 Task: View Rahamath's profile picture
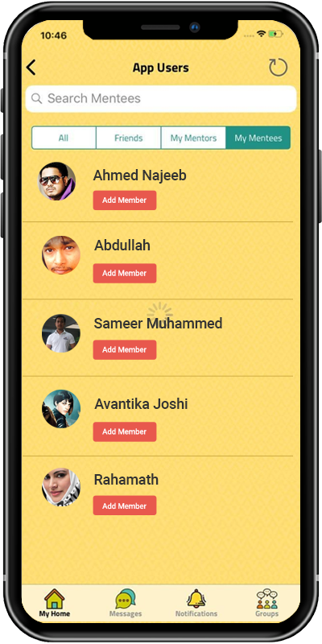point(61,487)
